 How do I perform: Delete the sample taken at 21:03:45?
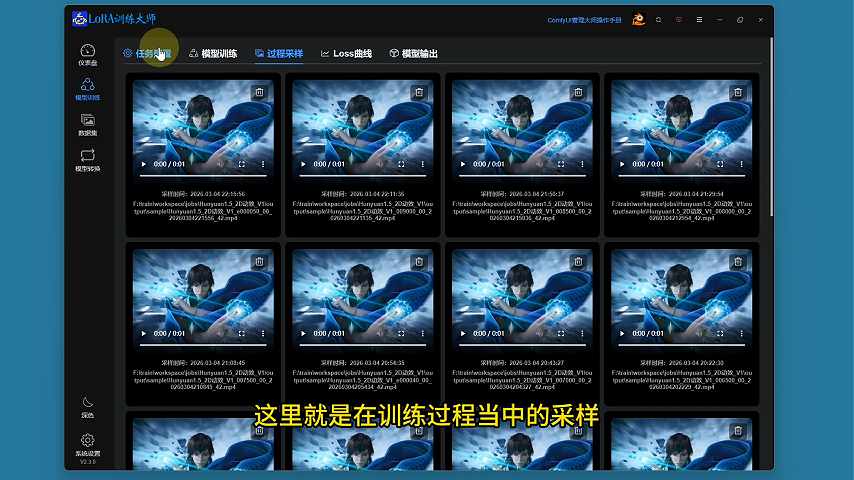point(259,262)
